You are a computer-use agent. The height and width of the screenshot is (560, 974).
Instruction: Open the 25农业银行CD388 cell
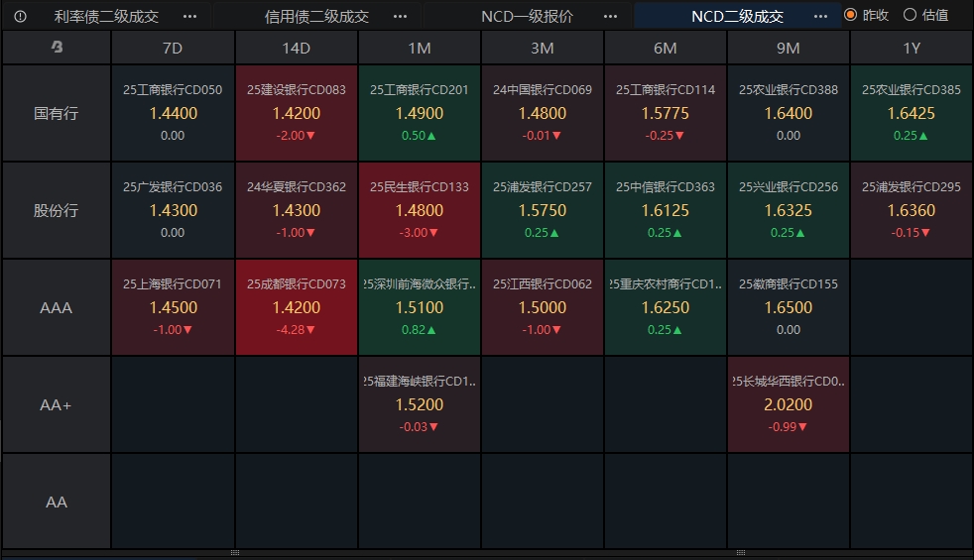[x=789, y=113]
